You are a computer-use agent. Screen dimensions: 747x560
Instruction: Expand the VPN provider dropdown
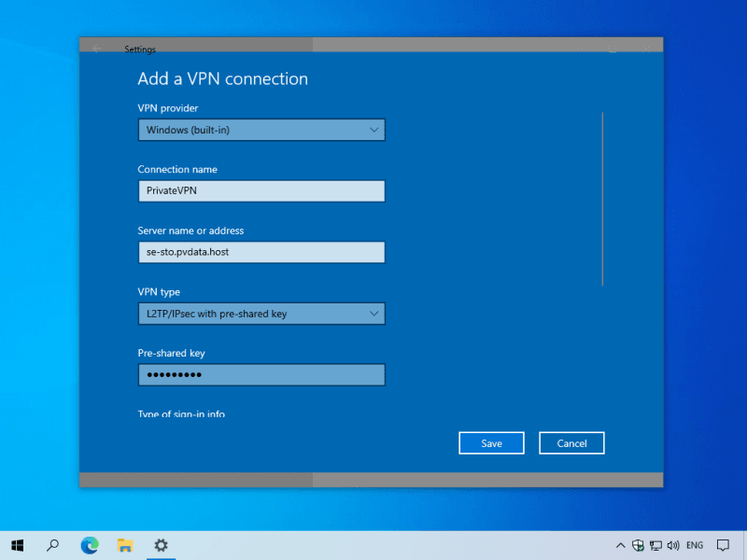[x=261, y=130]
